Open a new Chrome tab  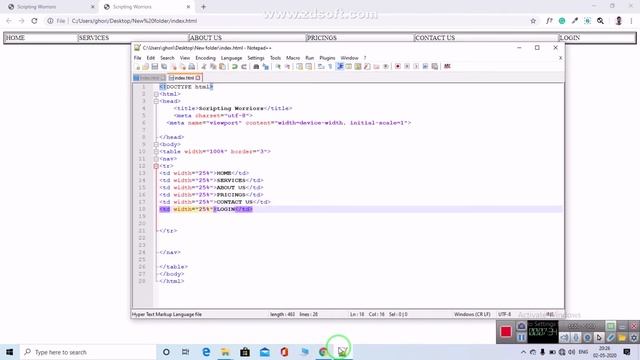click(x=203, y=7)
